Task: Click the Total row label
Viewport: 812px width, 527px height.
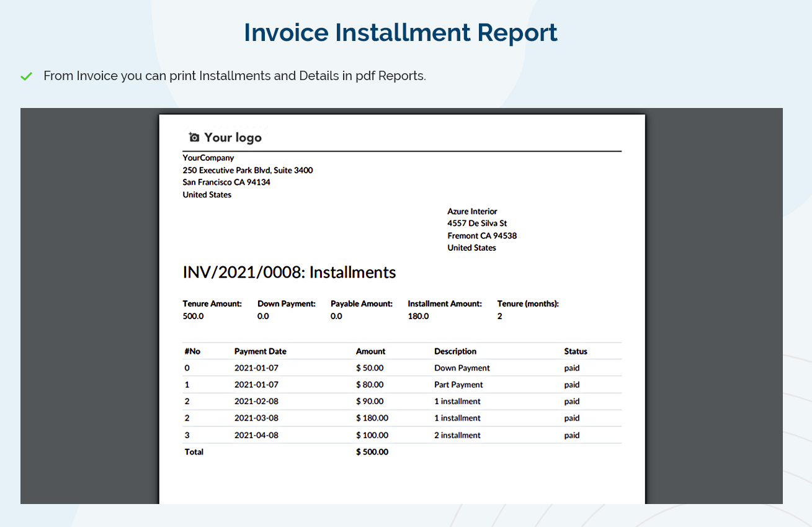Action: click(x=194, y=452)
